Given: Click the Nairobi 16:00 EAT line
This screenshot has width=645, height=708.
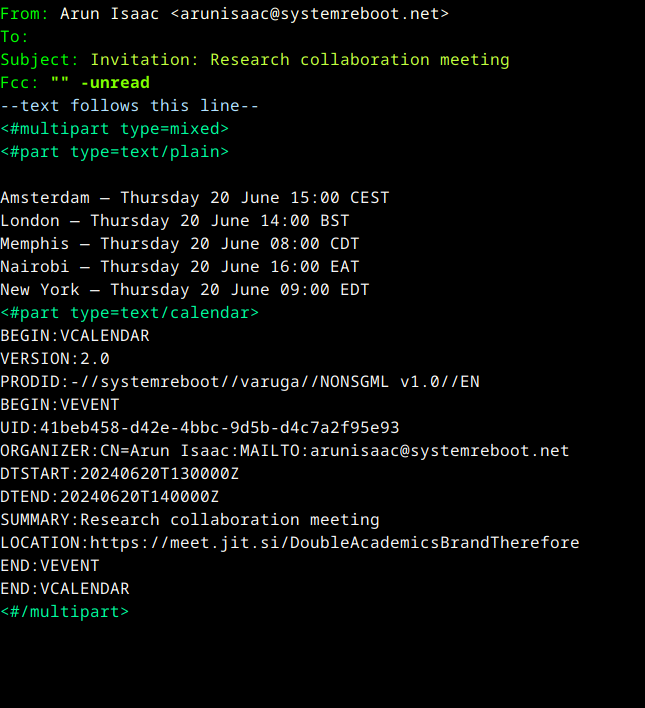Looking at the screenshot, I should click(180, 267).
